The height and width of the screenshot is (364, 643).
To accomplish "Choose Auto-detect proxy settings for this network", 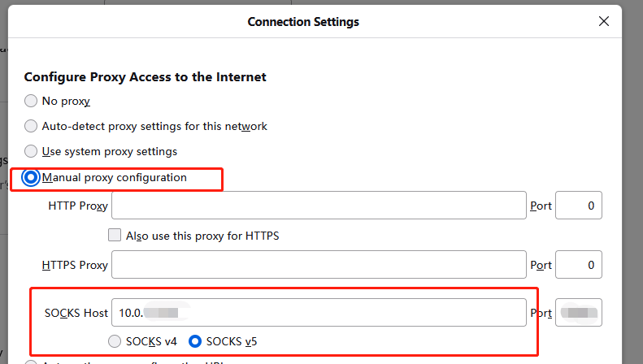I will pyautogui.click(x=31, y=127).
